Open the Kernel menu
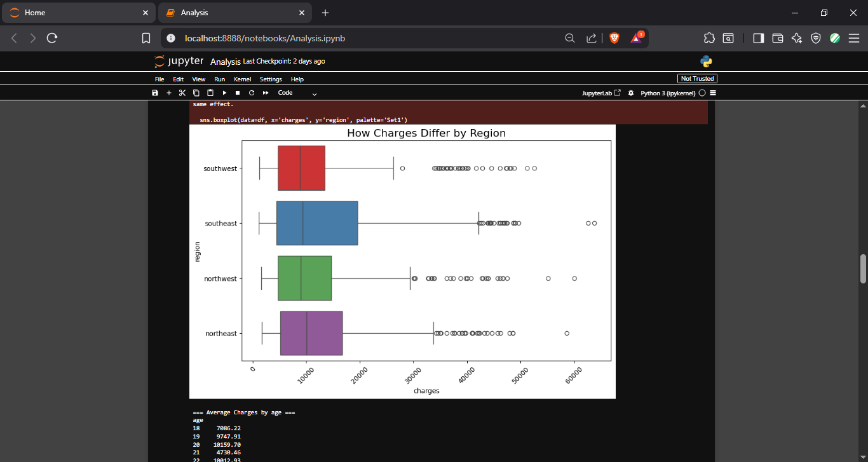 pyautogui.click(x=242, y=79)
